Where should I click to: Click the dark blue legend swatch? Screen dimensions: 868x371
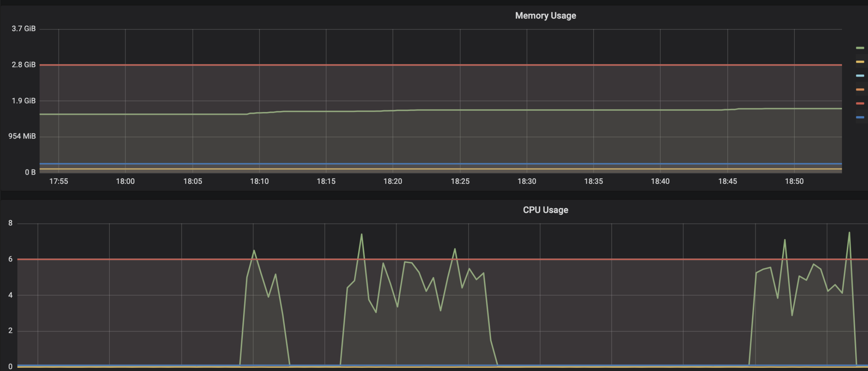click(x=859, y=117)
